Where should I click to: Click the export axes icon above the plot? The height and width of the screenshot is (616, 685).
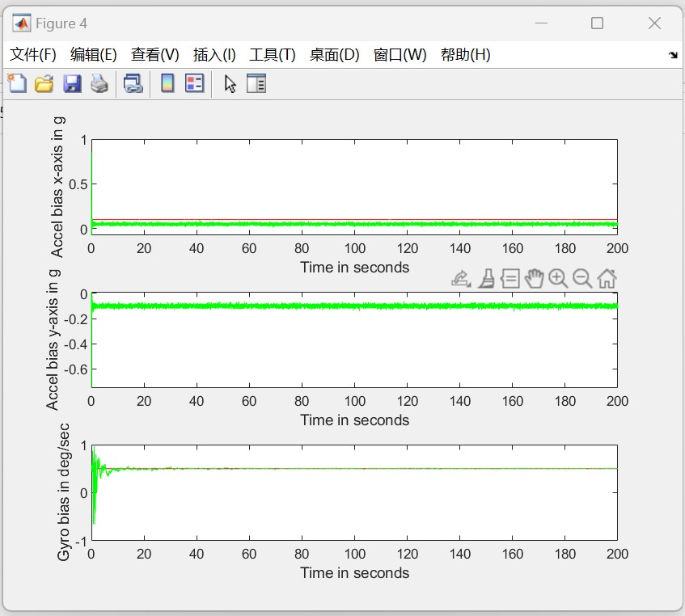coord(461,279)
